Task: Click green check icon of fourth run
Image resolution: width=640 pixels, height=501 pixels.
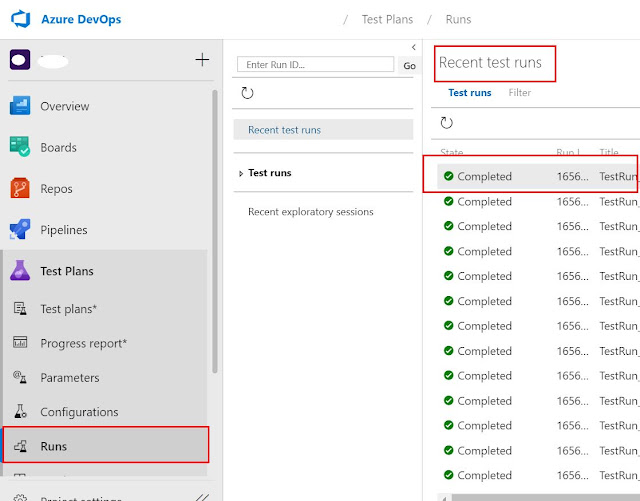Action: pyautogui.click(x=449, y=251)
